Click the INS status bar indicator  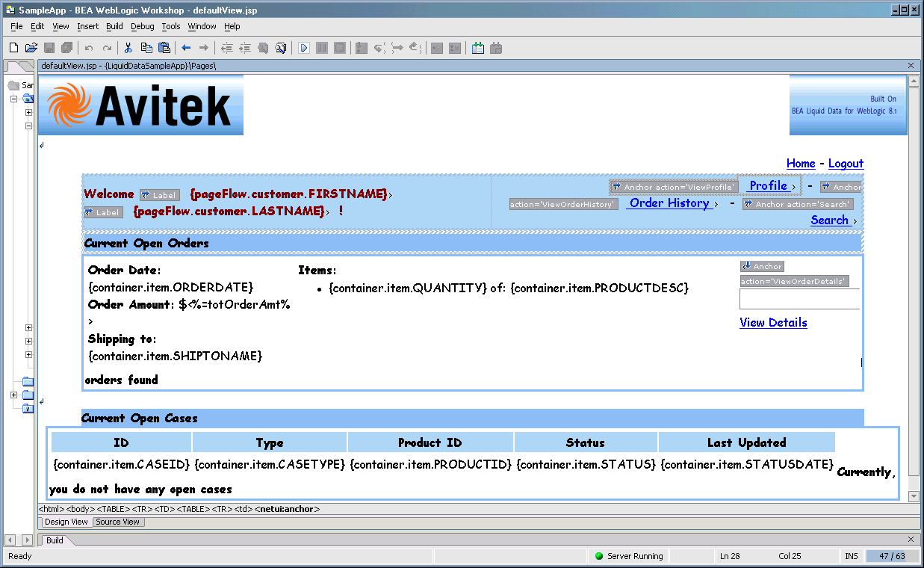point(852,556)
